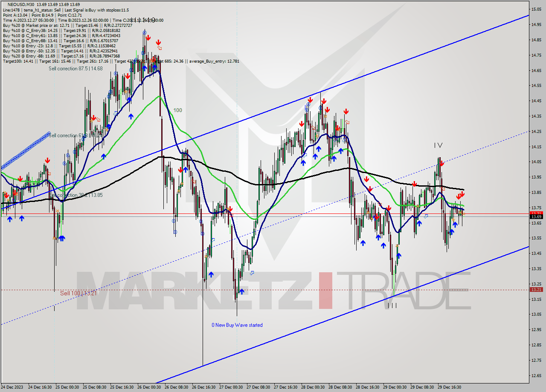
Task: Select the '25 Dec 00:30' time label
Action: (67, 388)
